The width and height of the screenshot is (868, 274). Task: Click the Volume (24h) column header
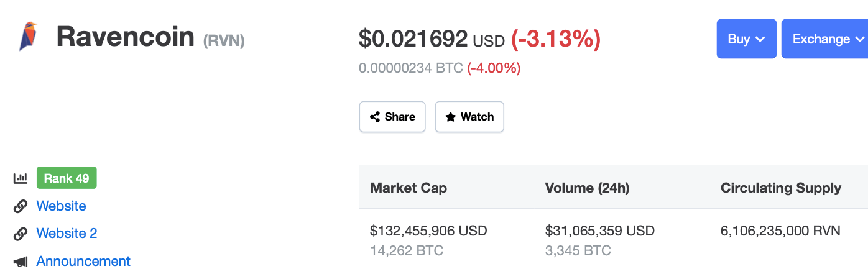[587, 188]
